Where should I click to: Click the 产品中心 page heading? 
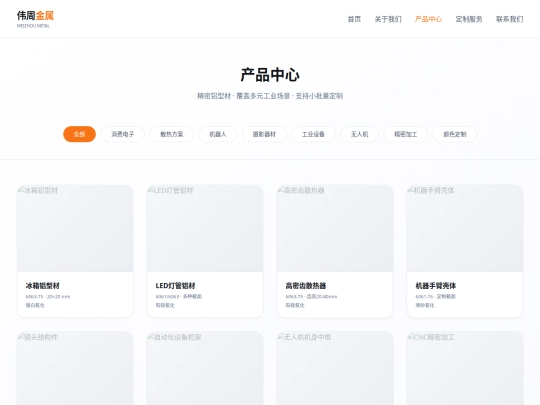click(270, 75)
